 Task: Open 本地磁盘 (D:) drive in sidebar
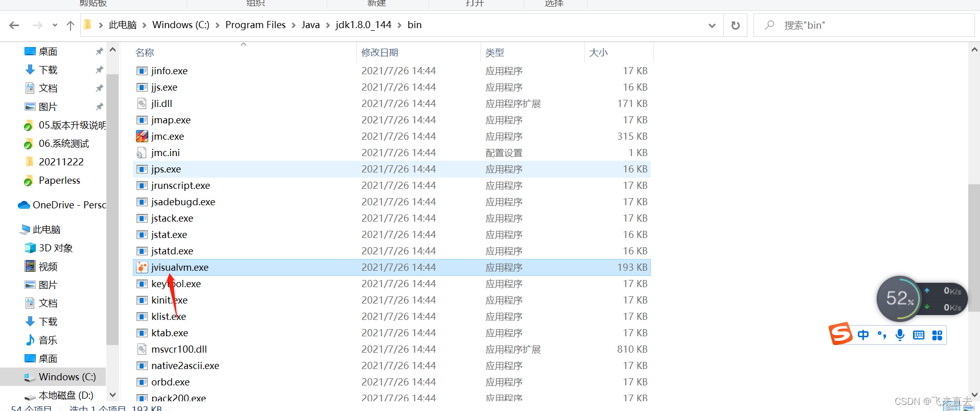coord(66,395)
